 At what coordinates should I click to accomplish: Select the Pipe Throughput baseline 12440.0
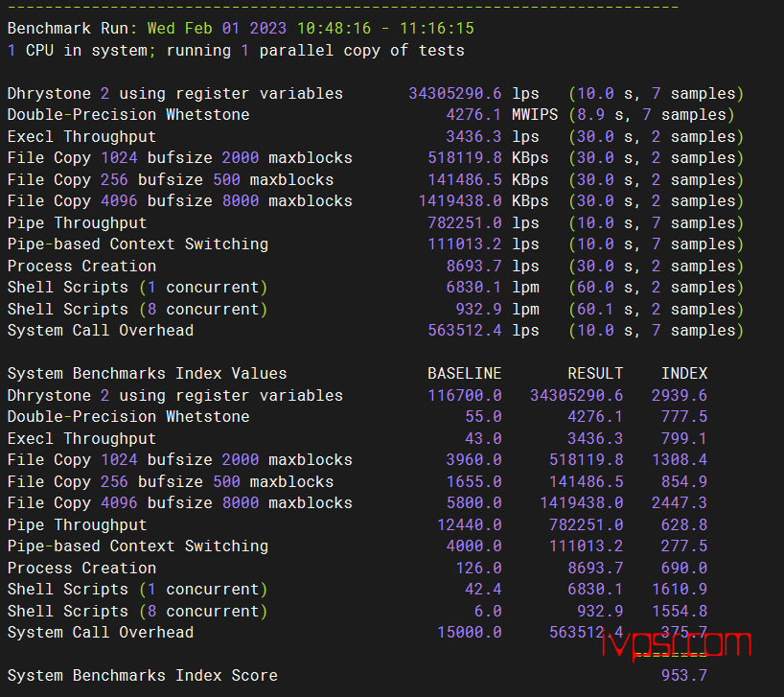469,524
